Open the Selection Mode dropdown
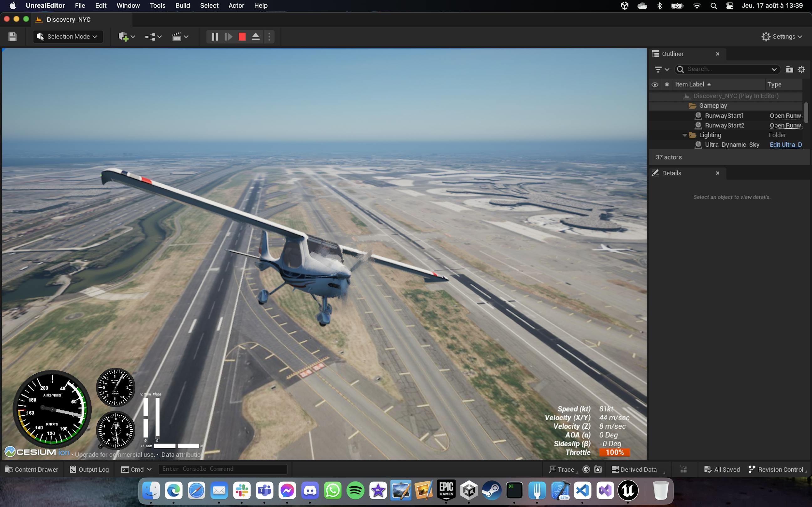812x507 pixels. pos(67,37)
